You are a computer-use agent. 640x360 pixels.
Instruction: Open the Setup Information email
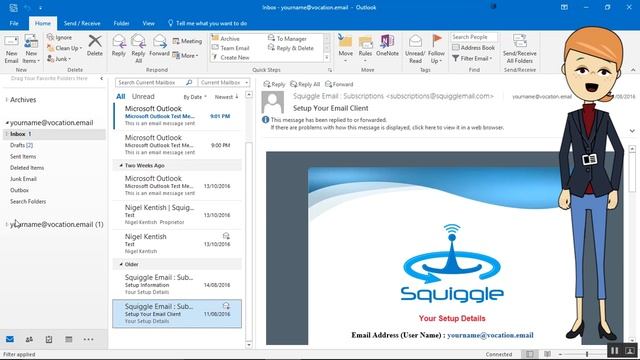click(x=177, y=284)
